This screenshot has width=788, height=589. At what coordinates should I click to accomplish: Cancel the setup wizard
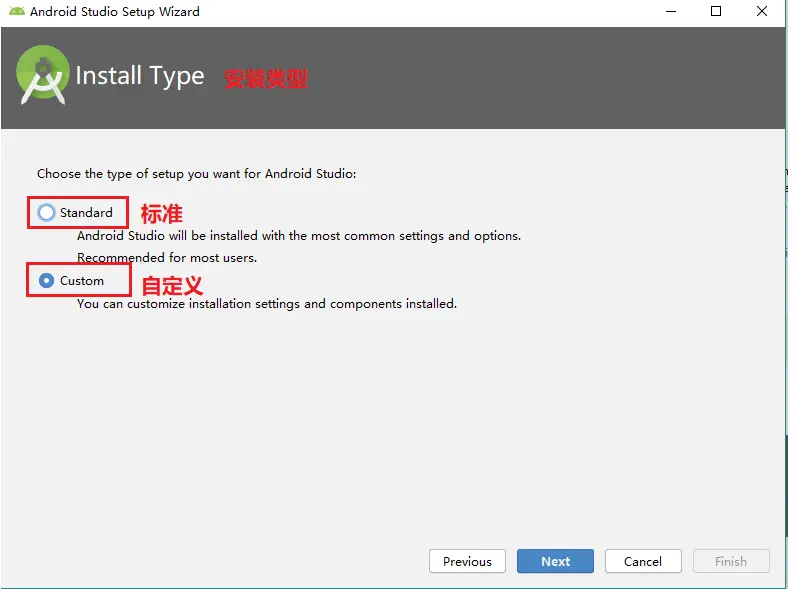pyautogui.click(x=643, y=561)
